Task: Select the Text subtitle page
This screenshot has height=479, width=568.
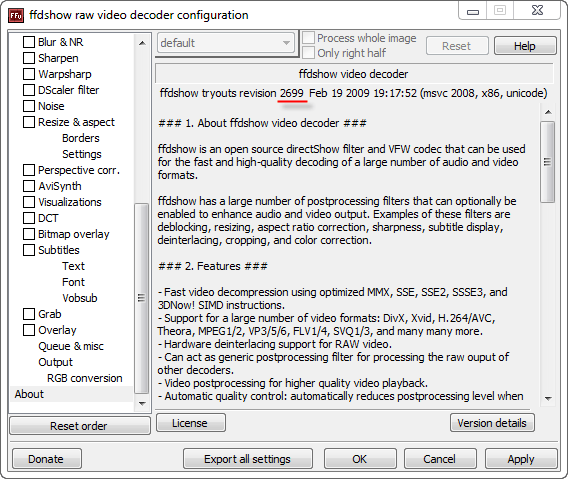Action: click(73, 266)
